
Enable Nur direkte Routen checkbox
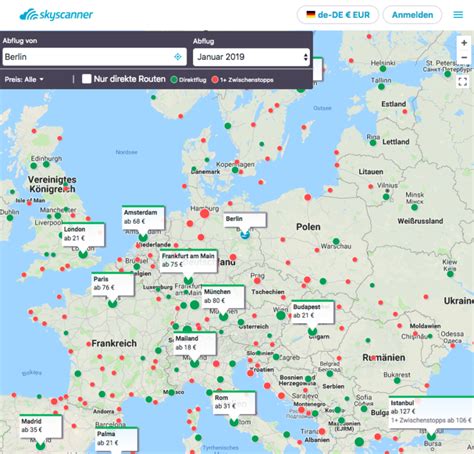[x=87, y=79]
